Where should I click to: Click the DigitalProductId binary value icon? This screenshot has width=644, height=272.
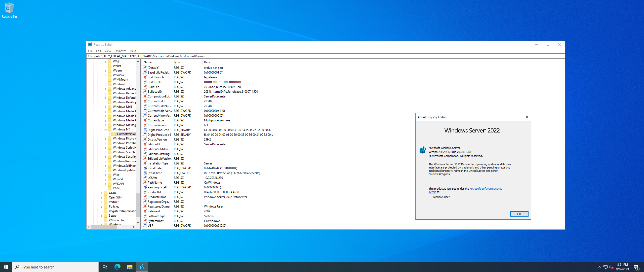pyautogui.click(x=145, y=130)
